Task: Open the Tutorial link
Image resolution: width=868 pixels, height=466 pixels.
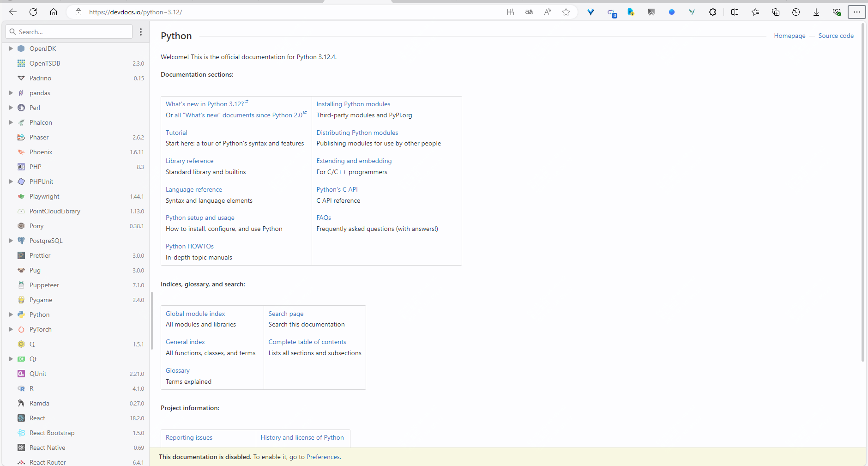Action: [x=176, y=133]
